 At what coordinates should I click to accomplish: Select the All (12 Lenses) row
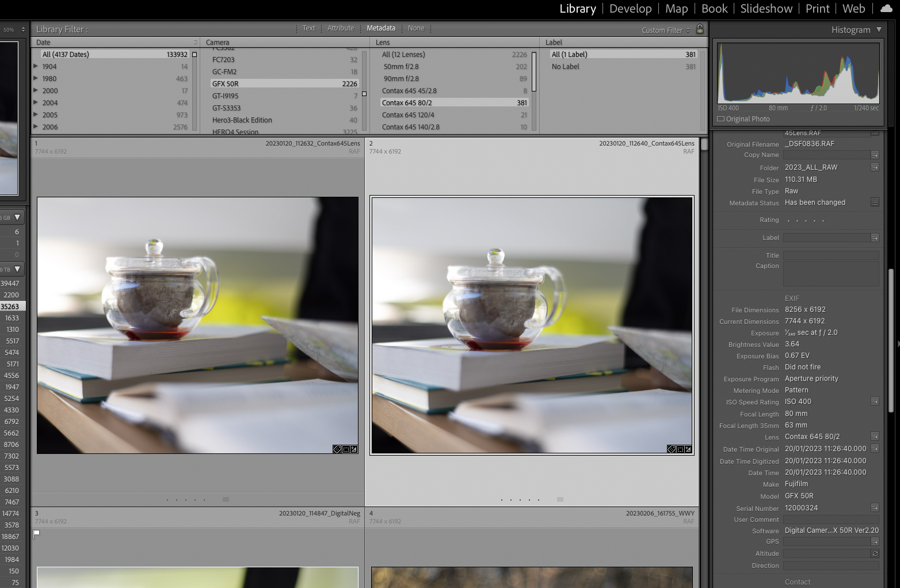click(455, 54)
